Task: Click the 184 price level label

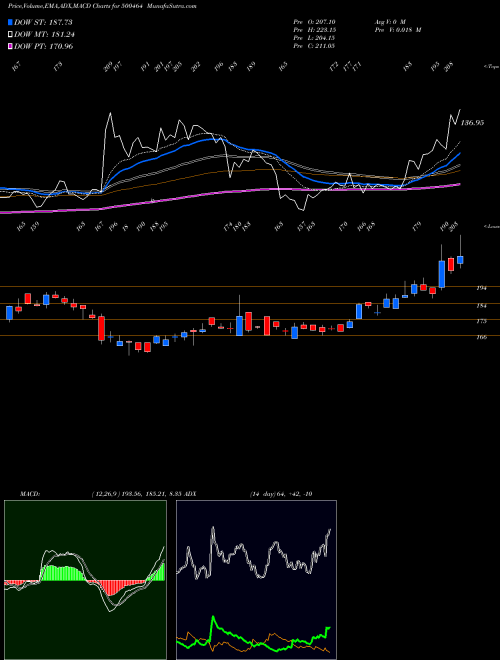Action: pos(481,306)
